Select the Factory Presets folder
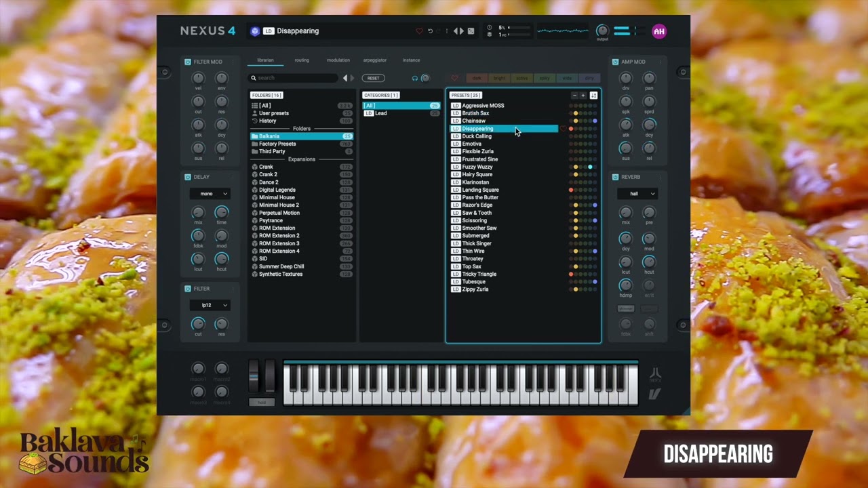The height and width of the screenshot is (488, 868). pyautogui.click(x=302, y=144)
